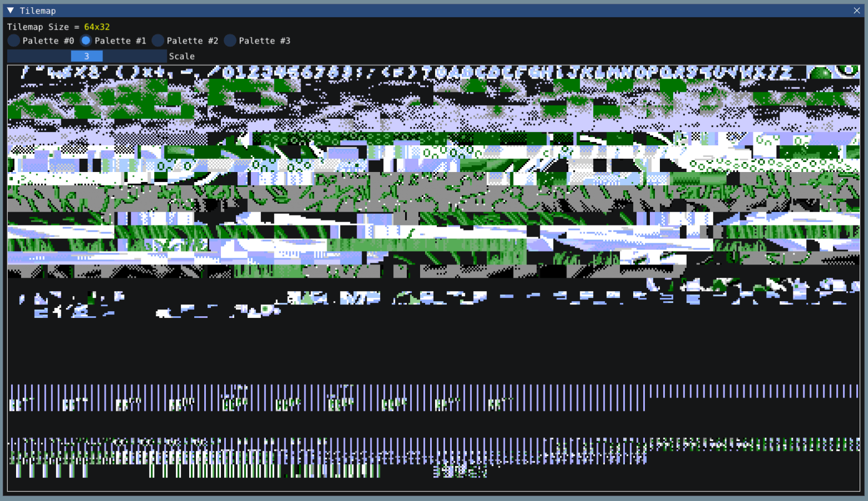Select the letter A glyph tile

(x=455, y=71)
